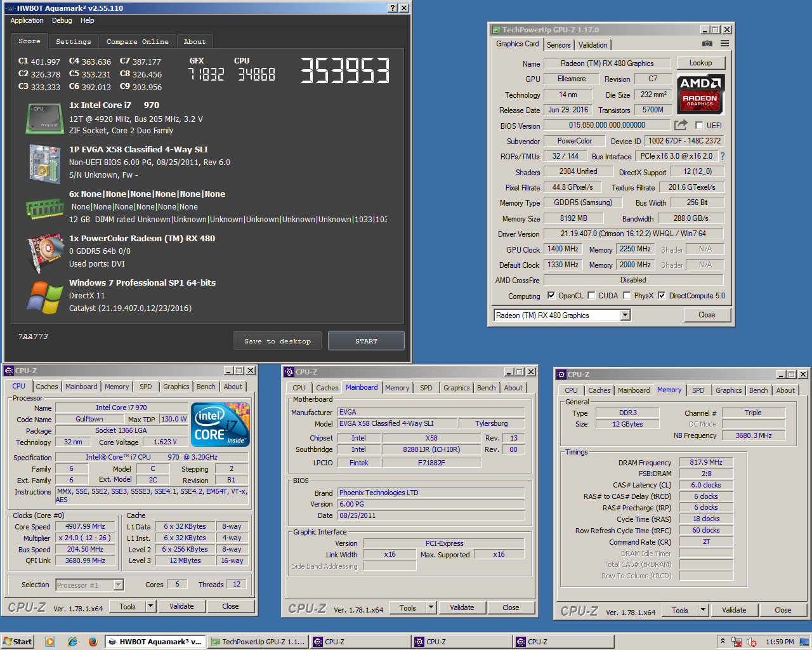Viewport: 812px width, 650px height.
Task: Open the Windows Start button
Action: 18,642
